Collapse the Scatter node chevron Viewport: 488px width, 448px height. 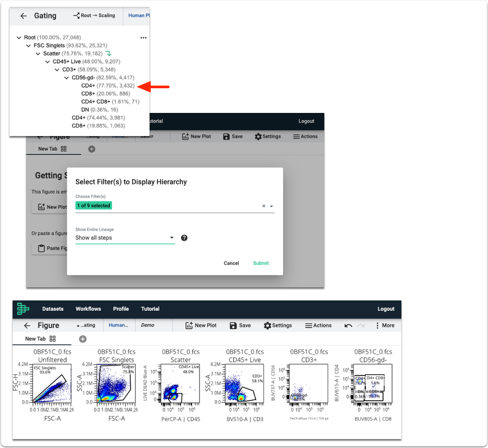[38, 54]
